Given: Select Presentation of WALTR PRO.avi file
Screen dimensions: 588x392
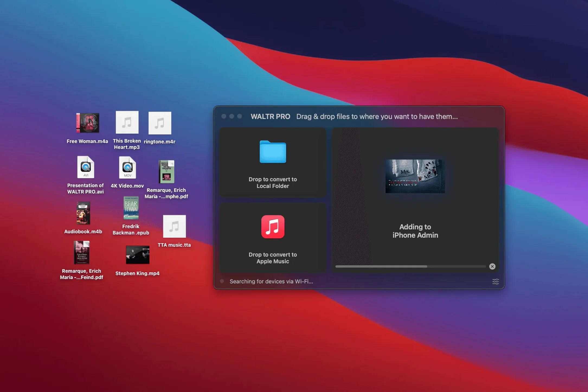Looking at the screenshot, I should pos(85,167).
